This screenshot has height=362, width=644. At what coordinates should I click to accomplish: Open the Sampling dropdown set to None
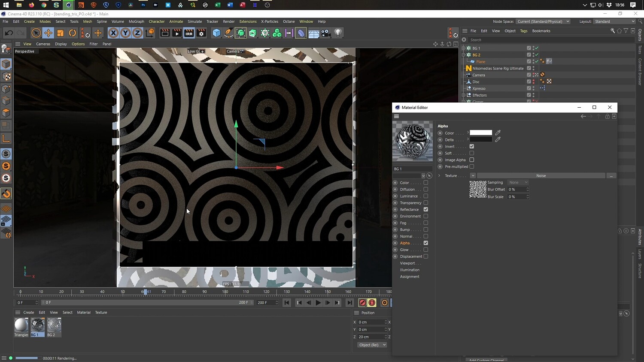click(x=518, y=183)
